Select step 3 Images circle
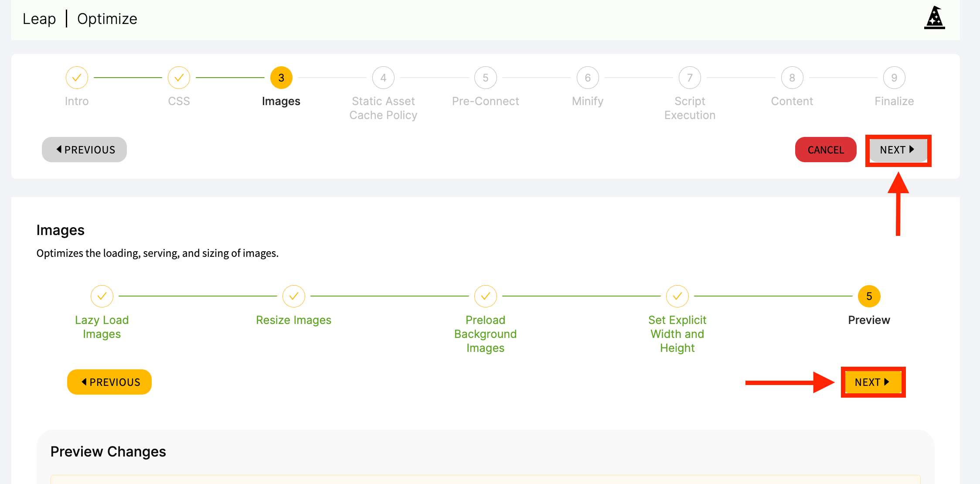 click(x=281, y=78)
